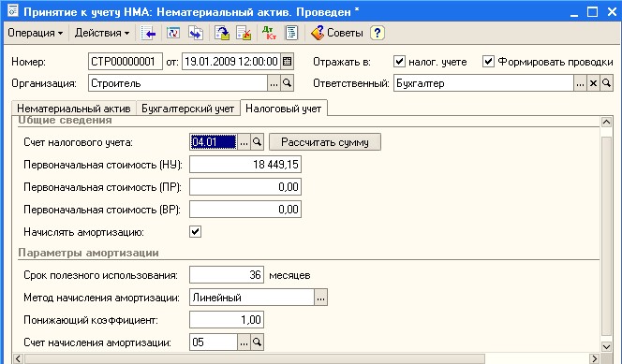622x364 pixels.
Task: Click the horizontal scrollbar left arrow
Action: [x=18, y=358]
